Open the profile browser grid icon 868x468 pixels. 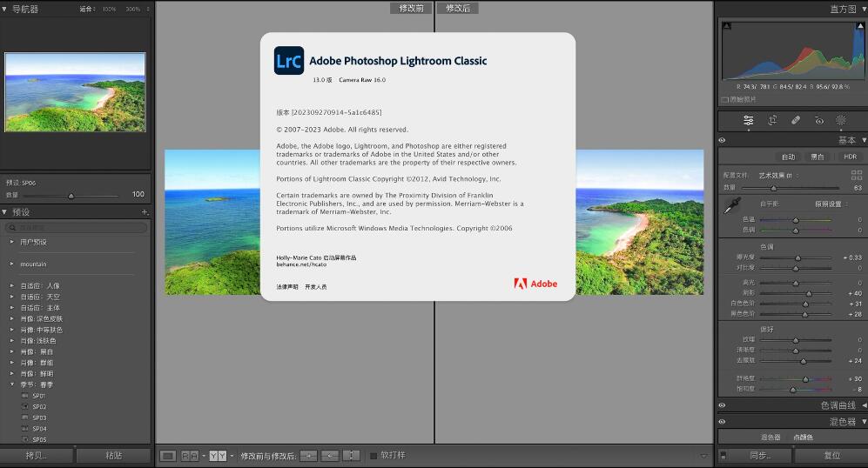pos(857,176)
